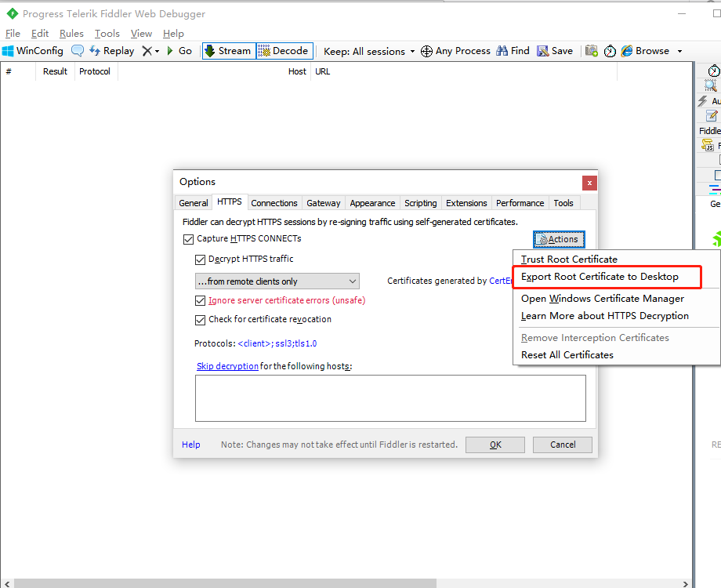Toggle Check for certificate revocation

click(x=200, y=320)
